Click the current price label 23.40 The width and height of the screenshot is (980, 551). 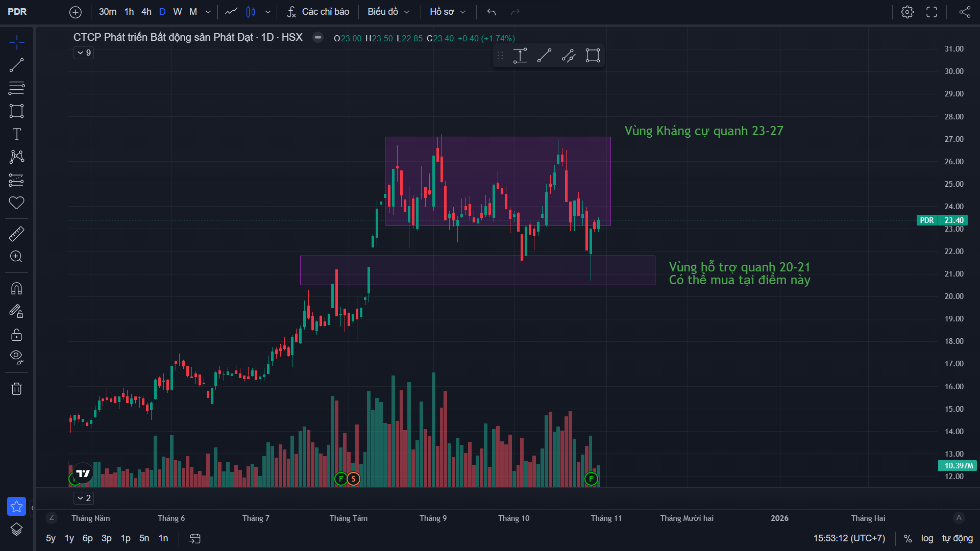click(x=953, y=220)
